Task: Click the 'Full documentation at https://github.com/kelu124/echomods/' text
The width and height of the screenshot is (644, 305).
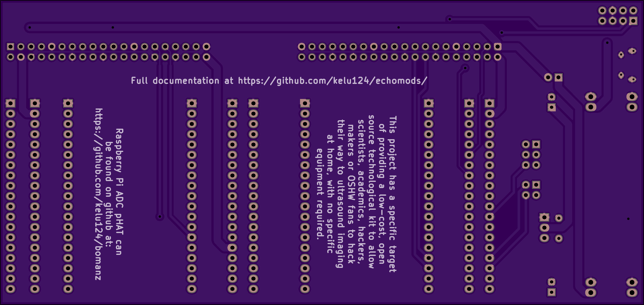Action: click(279, 81)
